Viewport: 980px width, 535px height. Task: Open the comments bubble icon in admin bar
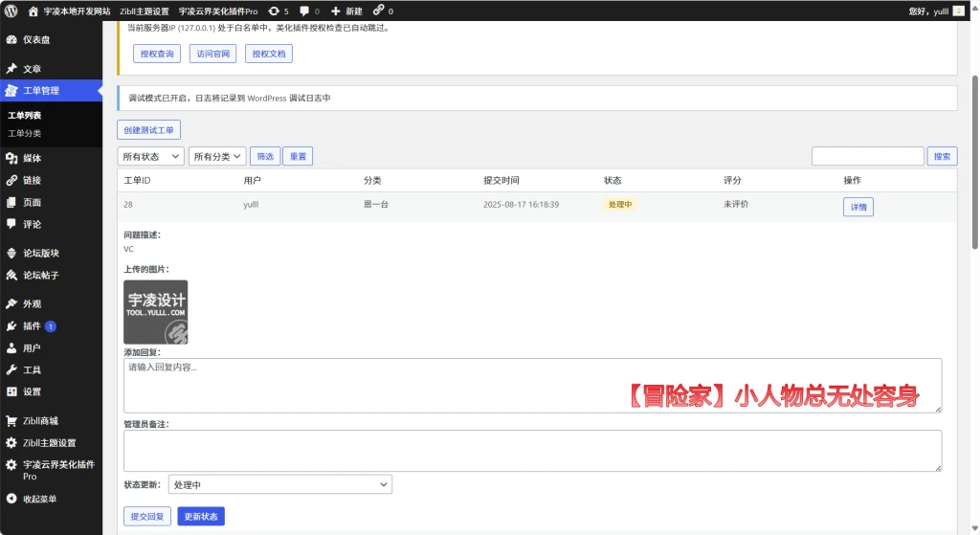click(304, 11)
